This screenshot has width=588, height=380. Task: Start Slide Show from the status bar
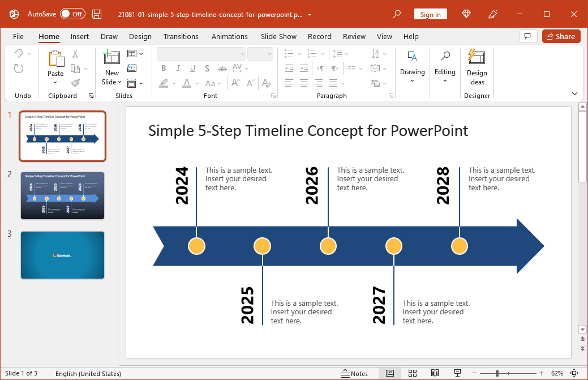pyautogui.click(x=457, y=373)
